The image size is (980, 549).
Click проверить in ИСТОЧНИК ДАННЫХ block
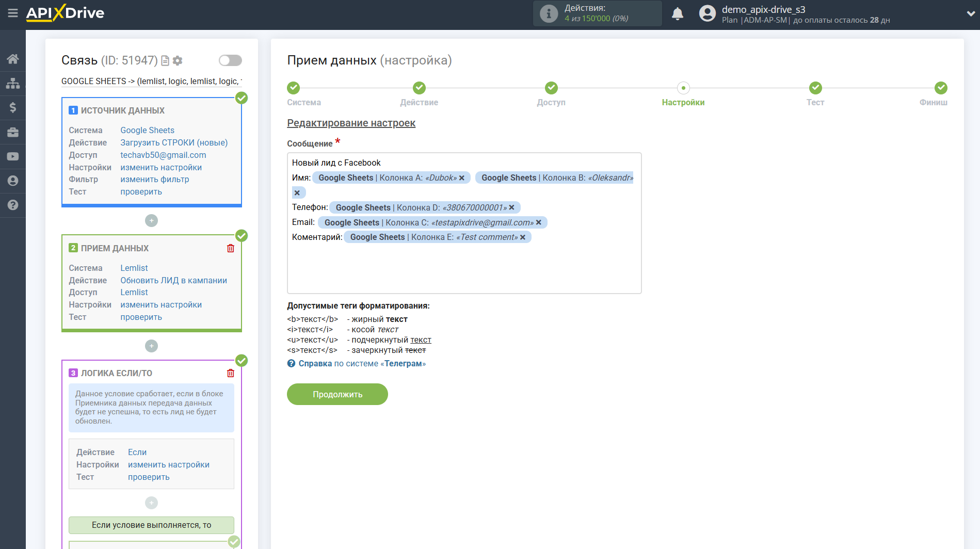(141, 192)
